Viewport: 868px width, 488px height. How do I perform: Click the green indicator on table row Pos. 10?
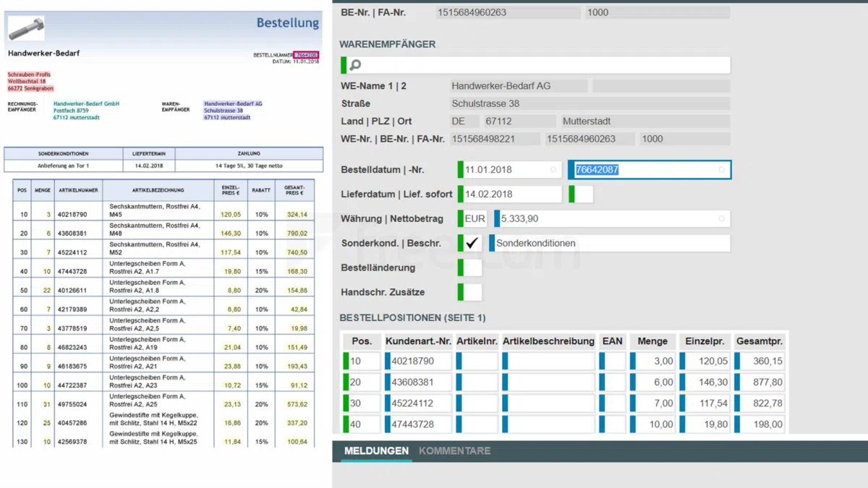[x=346, y=361]
